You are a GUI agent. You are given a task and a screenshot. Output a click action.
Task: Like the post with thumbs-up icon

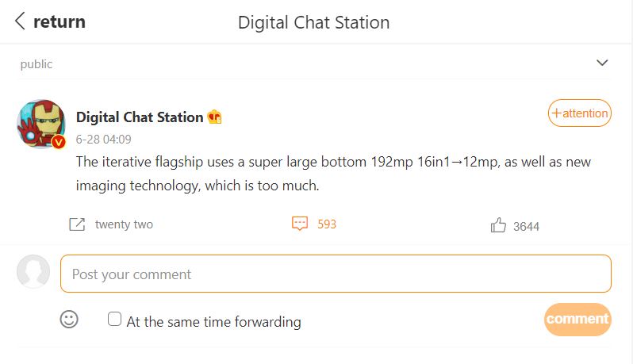pos(498,226)
